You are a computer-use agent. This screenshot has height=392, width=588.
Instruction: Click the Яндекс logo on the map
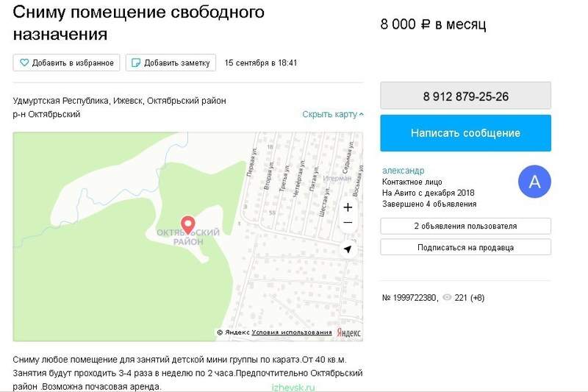tap(348, 332)
